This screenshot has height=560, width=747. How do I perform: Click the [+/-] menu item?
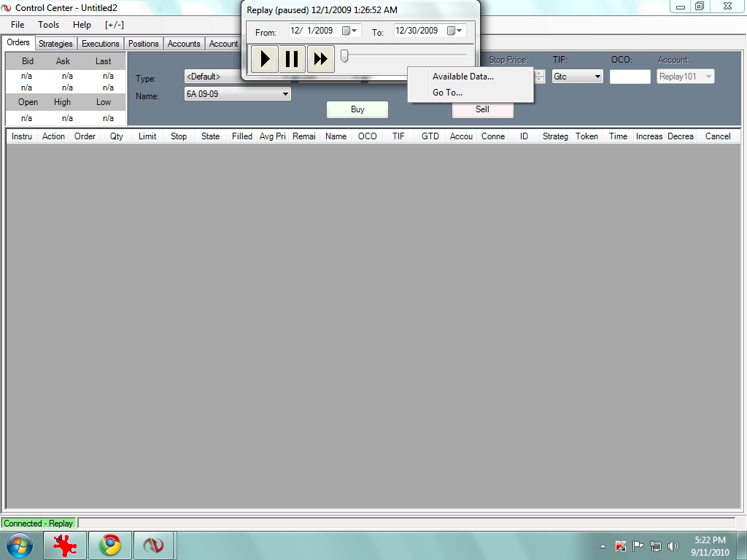point(115,25)
